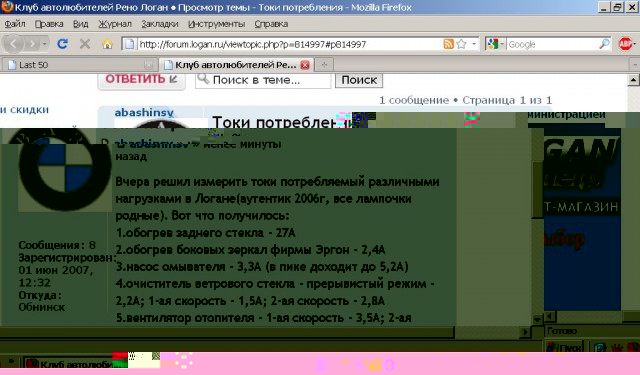Screen dimensions: 640x375
Task: Open the Инструменты menu
Action: click(x=216, y=24)
